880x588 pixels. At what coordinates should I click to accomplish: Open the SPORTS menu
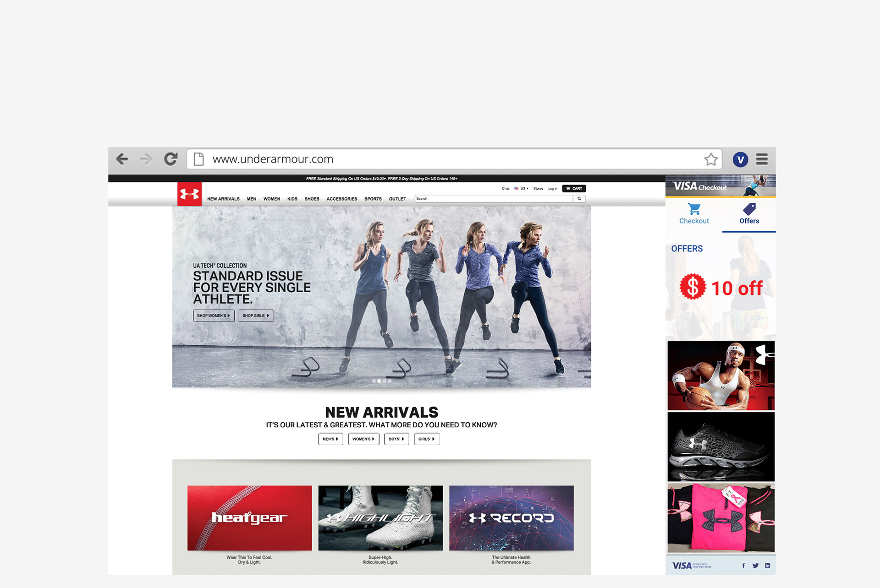pyautogui.click(x=373, y=199)
